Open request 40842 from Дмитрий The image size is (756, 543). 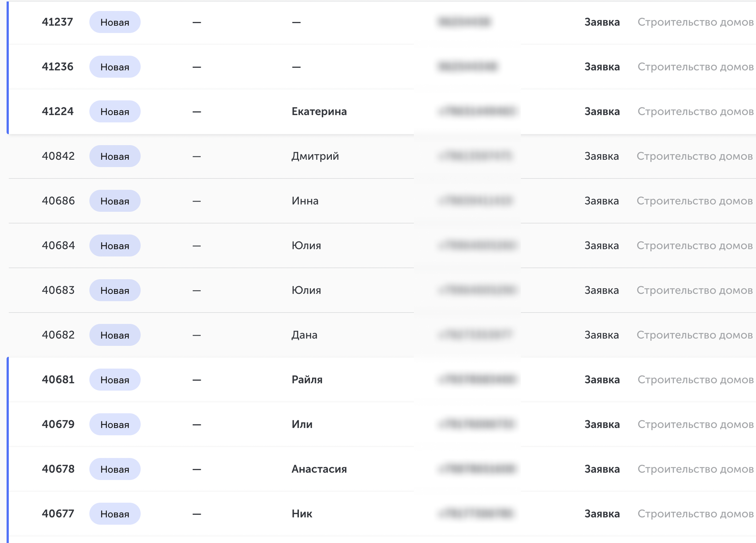(x=58, y=156)
